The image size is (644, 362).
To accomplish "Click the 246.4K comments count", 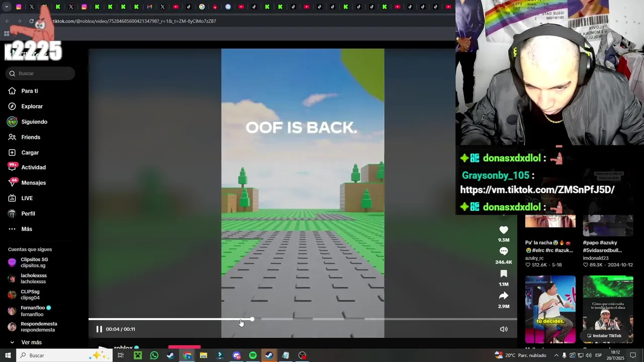I will click(x=504, y=262).
